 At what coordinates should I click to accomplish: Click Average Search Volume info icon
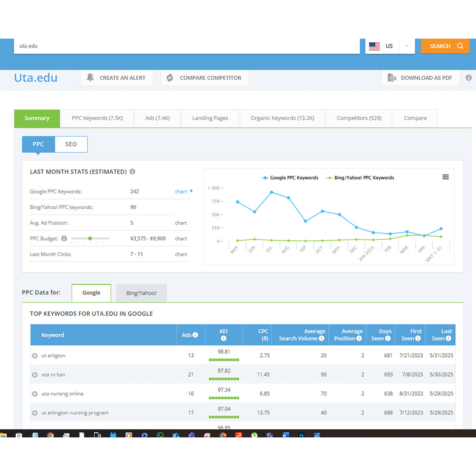click(x=321, y=338)
